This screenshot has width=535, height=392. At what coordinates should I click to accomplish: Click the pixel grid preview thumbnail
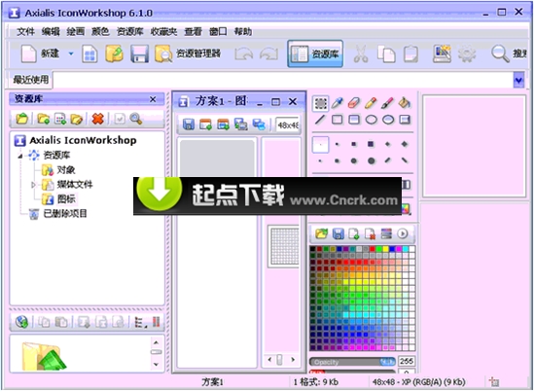pos(284,246)
